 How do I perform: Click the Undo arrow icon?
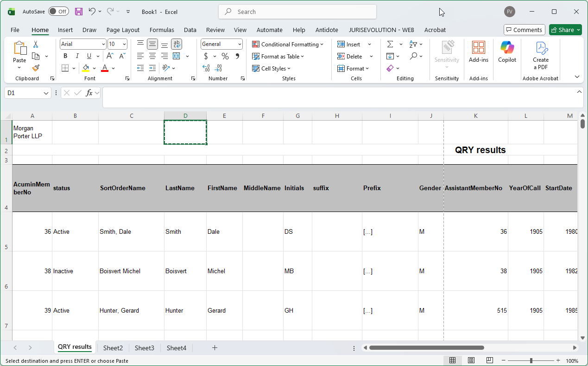tap(92, 12)
